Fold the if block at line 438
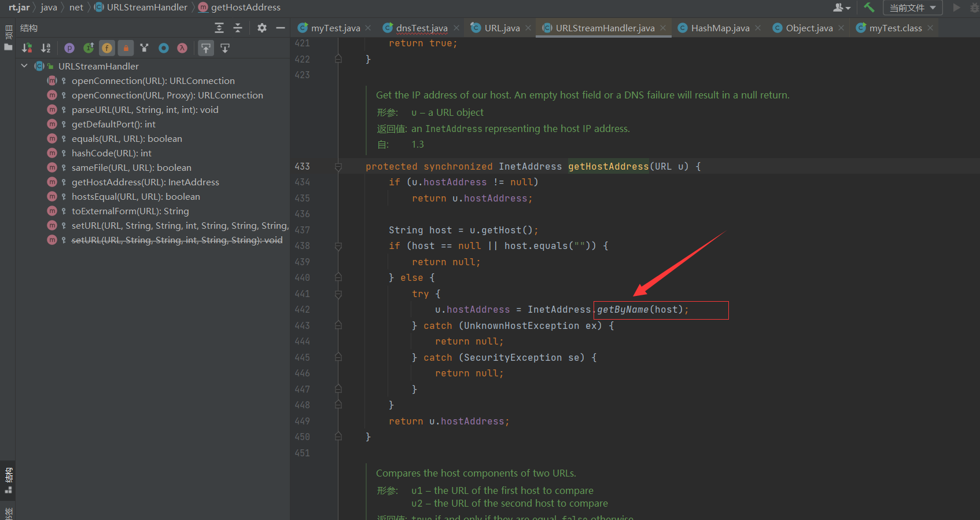980x520 pixels. point(338,246)
